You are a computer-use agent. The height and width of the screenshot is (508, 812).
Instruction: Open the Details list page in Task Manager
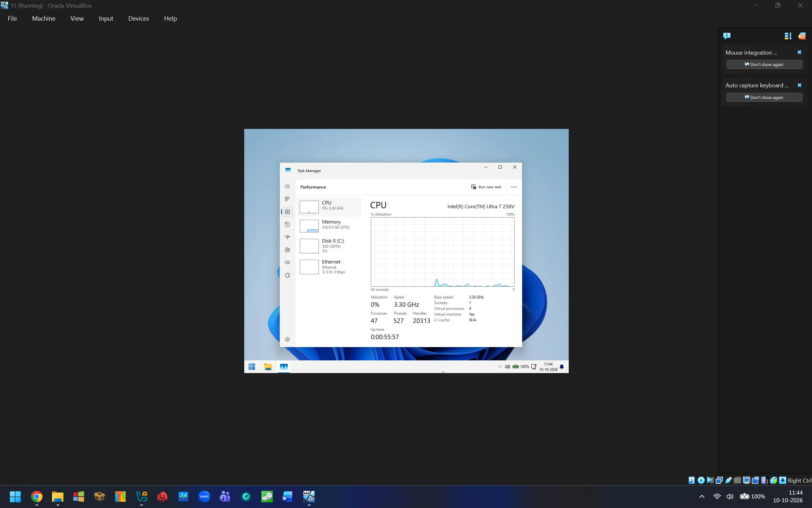click(x=287, y=262)
